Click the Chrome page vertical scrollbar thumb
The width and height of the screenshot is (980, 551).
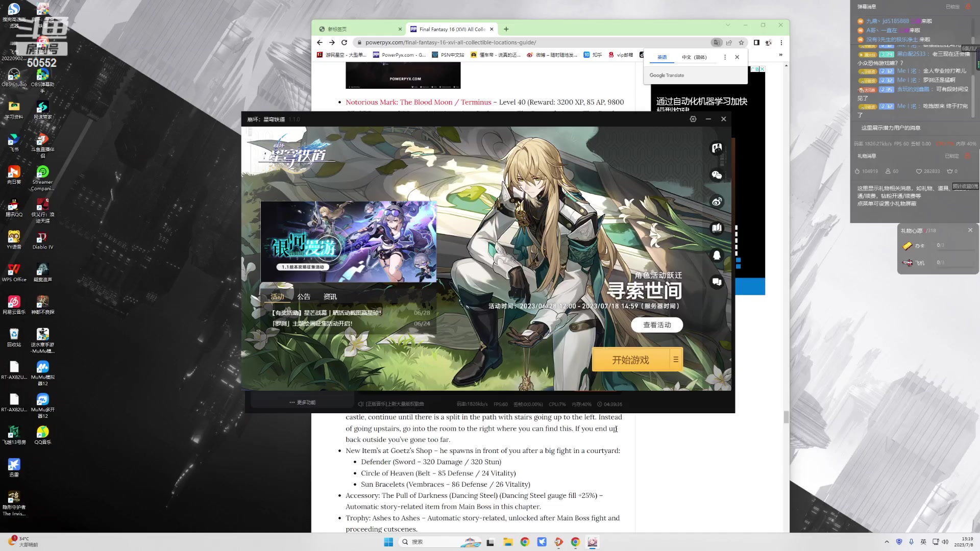pos(786,417)
